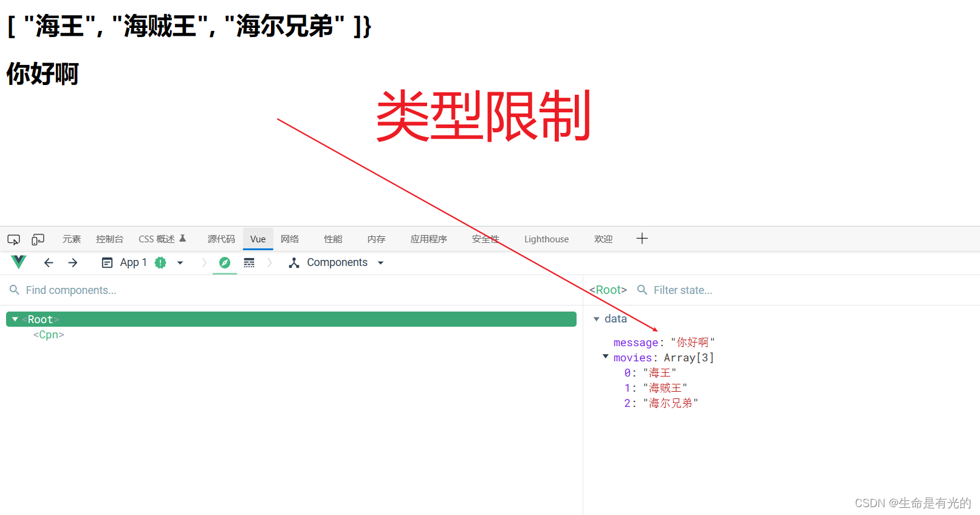Image resolution: width=980 pixels, height=515 pixels.
Task: Select the message value "你好啊"
Action: pyautogui.click(x=693, y=343)
